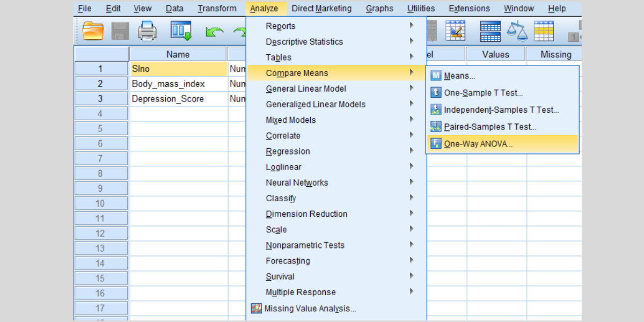Choose Independent-Samples T Test option

(x=502, y=110)
